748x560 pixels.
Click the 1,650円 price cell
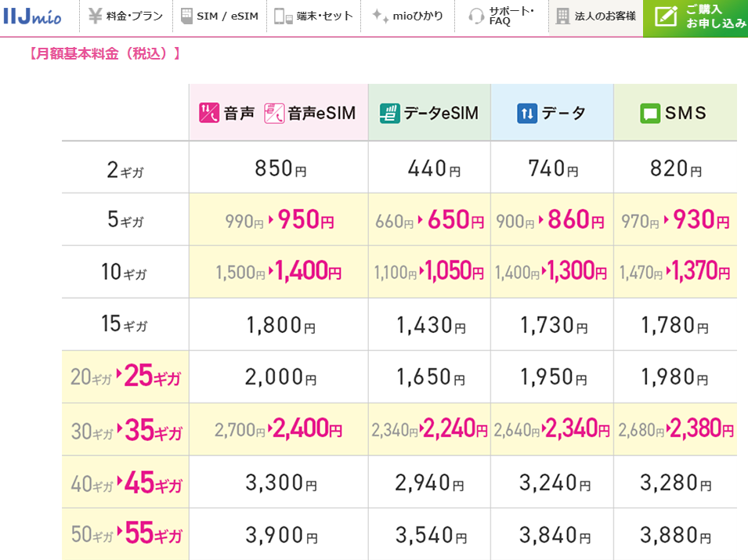[x=431, y=378]
